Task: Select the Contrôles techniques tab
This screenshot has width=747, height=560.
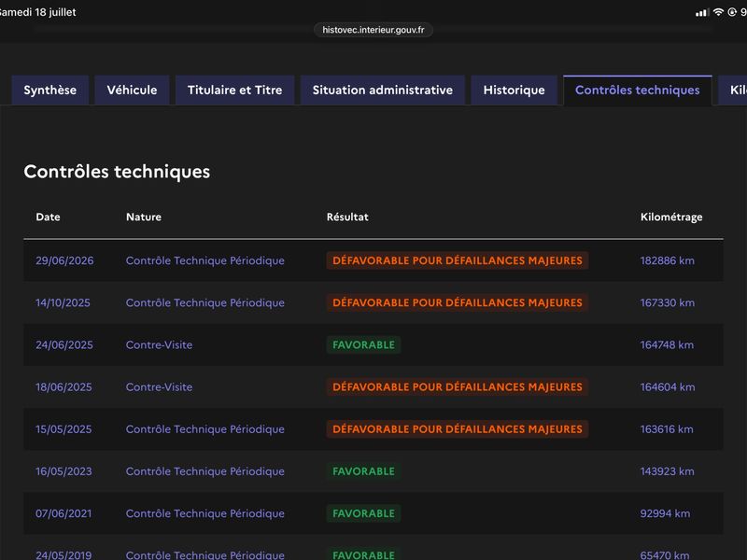Action: point(638,90)
